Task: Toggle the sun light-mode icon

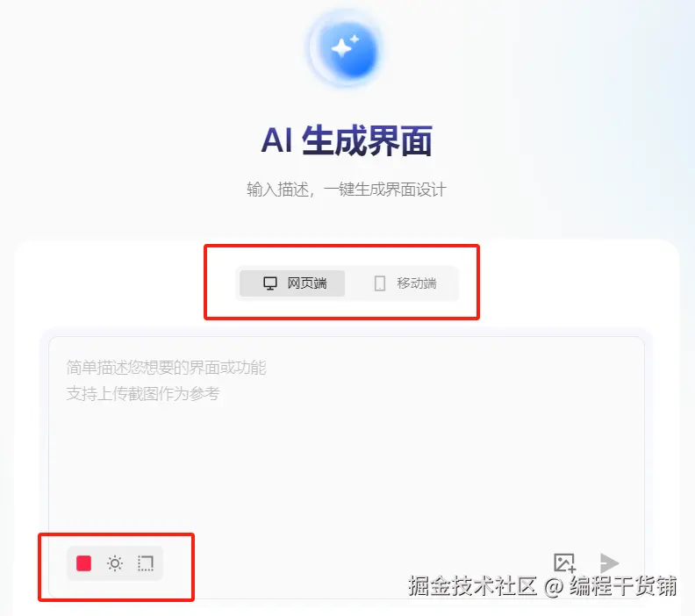Action: (x=115, y=563)
